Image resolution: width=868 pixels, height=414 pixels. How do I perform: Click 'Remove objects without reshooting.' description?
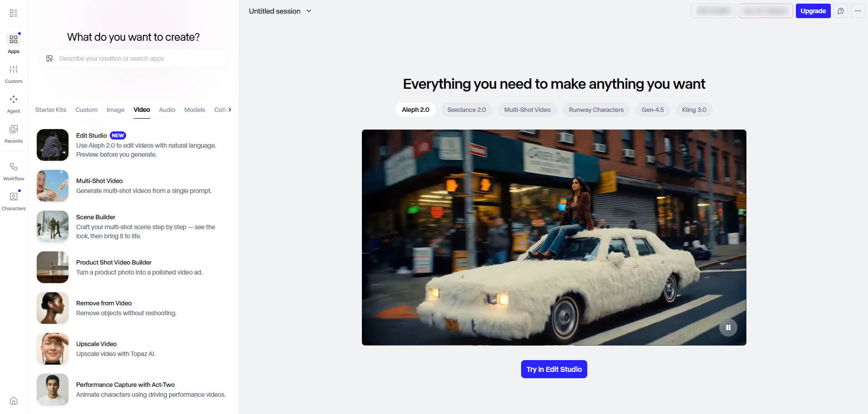(x=126, y=313)
